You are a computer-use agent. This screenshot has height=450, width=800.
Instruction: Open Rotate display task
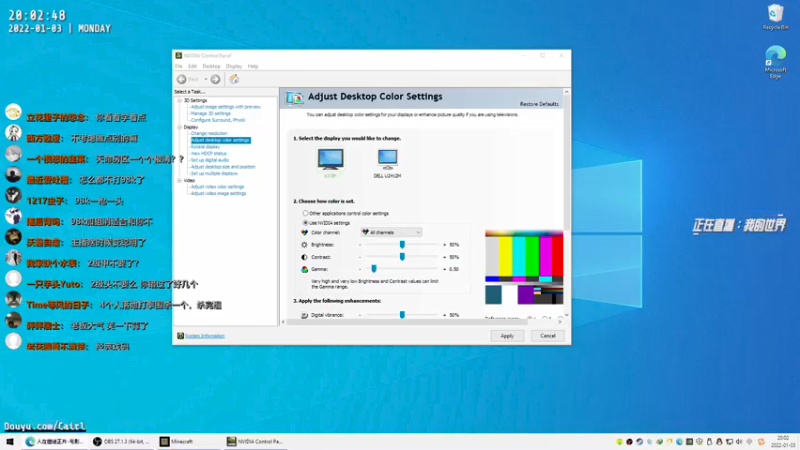(x=205, y=147)
